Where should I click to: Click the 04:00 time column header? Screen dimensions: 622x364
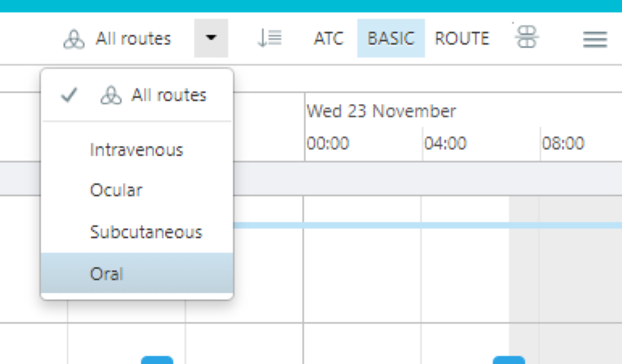pyautogui.click(x=445, y=143)
